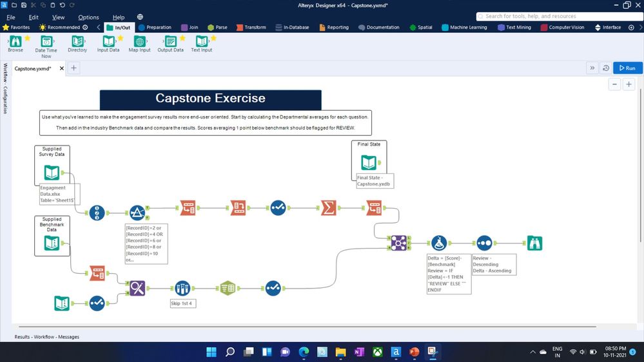Click the Record ID tool node
Viewport: 644px width, 362px height.
click(97, 213)
